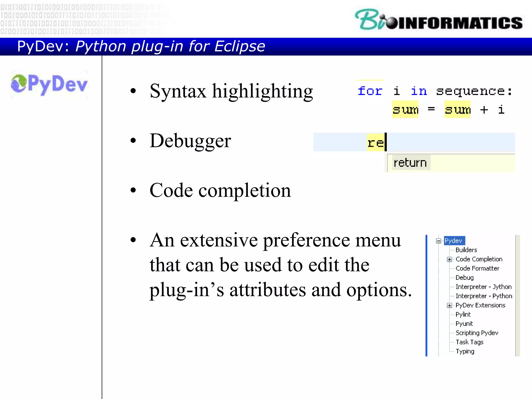Click the 'Code completion' bullet text
The width and height of the screenshot is (532, 399).
tap(220, 191)
